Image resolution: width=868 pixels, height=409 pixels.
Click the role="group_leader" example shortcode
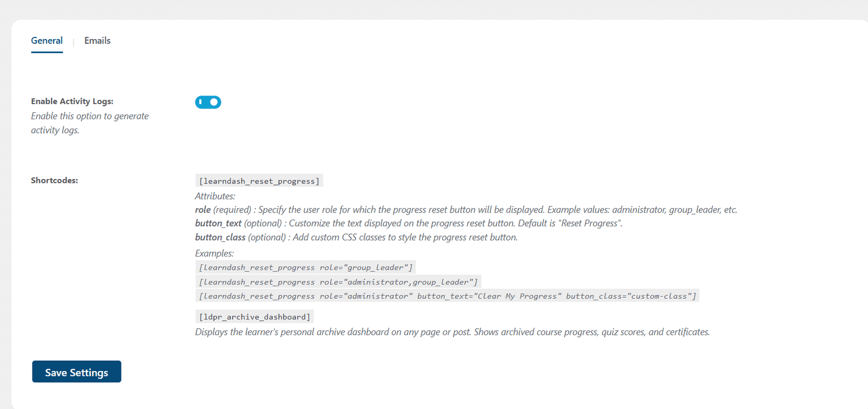[305, 267]
